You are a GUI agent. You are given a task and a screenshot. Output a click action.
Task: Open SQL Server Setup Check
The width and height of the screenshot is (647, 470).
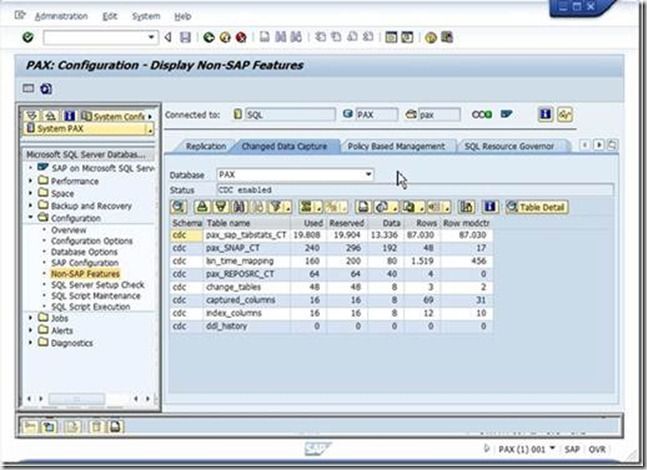tap(98, 285)
